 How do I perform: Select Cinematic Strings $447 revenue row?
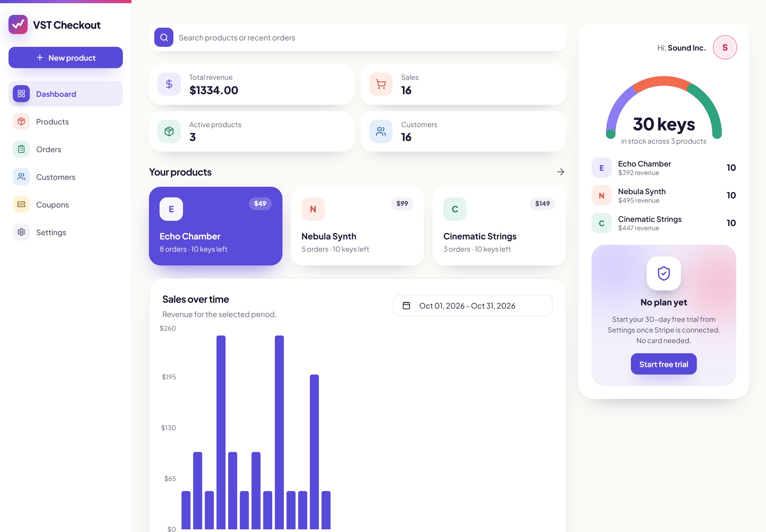tap(664, 223)
